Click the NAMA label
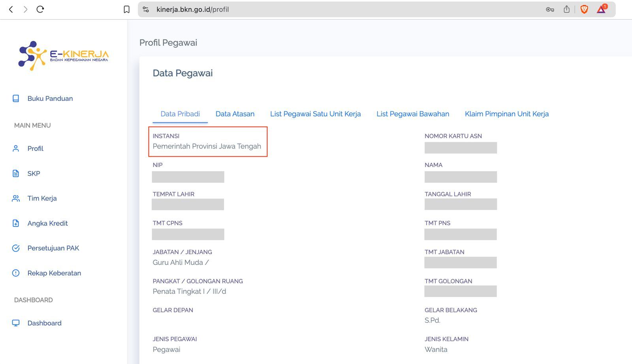The height and width of the screenshot is (364, 632). point(433,165)
